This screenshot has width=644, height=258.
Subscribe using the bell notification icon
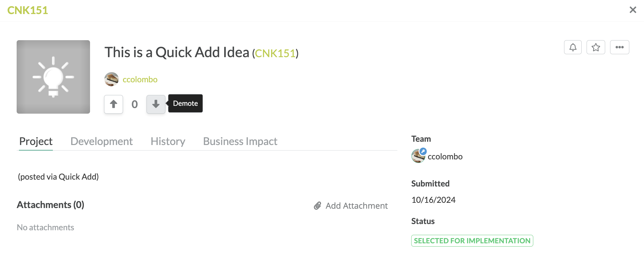point(573,47)
